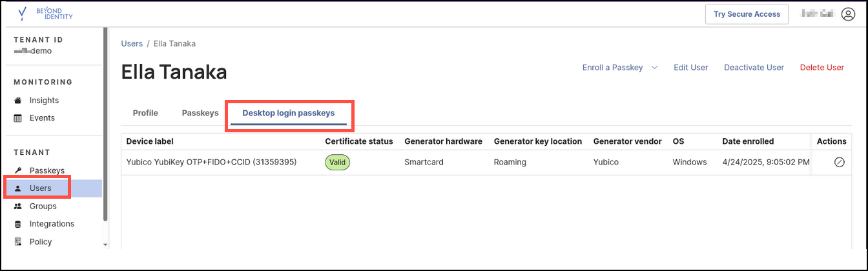This screenshot has width=868, height=271.
Task: Click the red Delete User link
Action: (821, 68)
